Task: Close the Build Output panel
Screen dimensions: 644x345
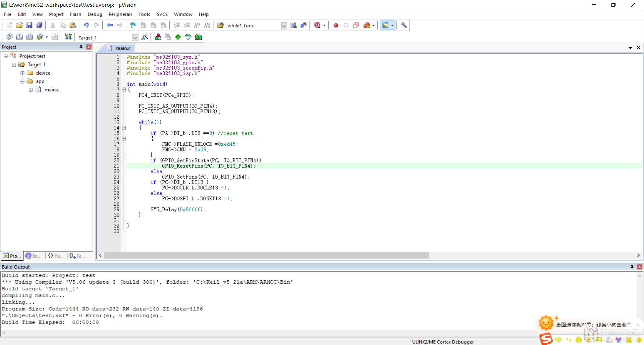Action: click(640, 267)
